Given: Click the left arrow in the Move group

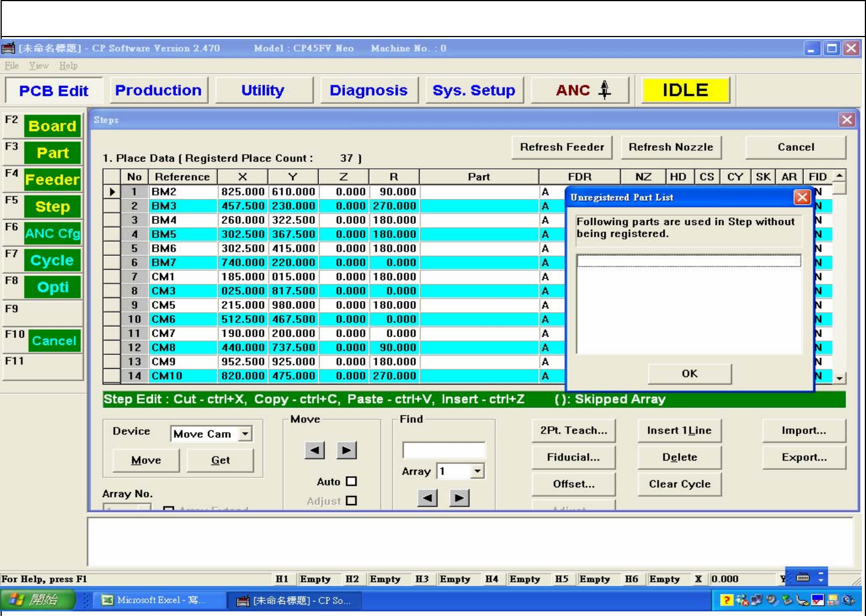Looking at the screenshot, I should pyautogui.click(x=314, y=450).
